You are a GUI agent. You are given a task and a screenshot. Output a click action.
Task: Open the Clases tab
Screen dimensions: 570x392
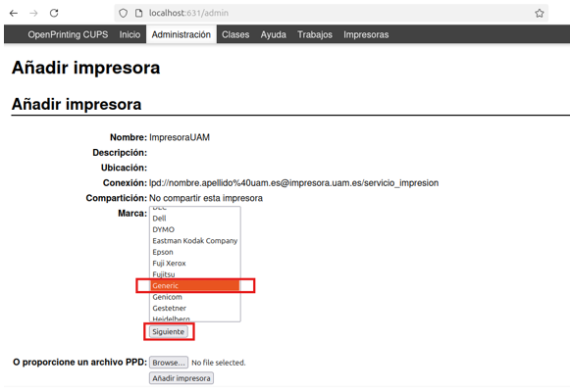[x=235, y=34]
